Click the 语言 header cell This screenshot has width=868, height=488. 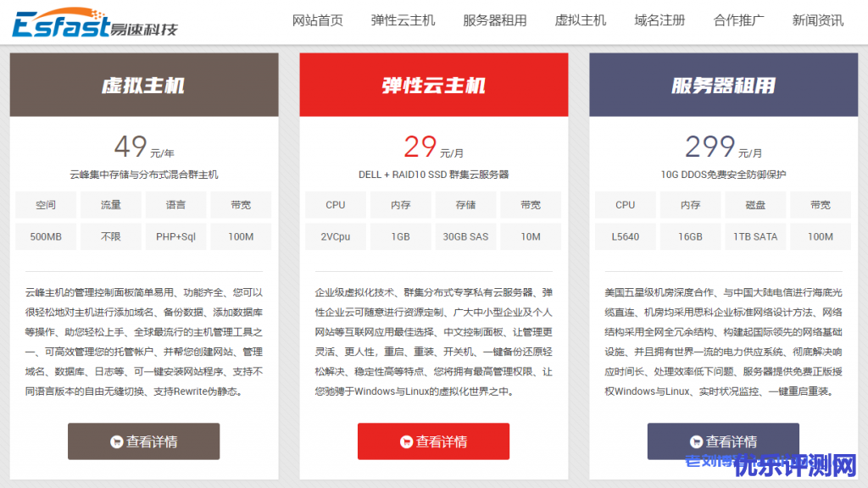(176, 205)
